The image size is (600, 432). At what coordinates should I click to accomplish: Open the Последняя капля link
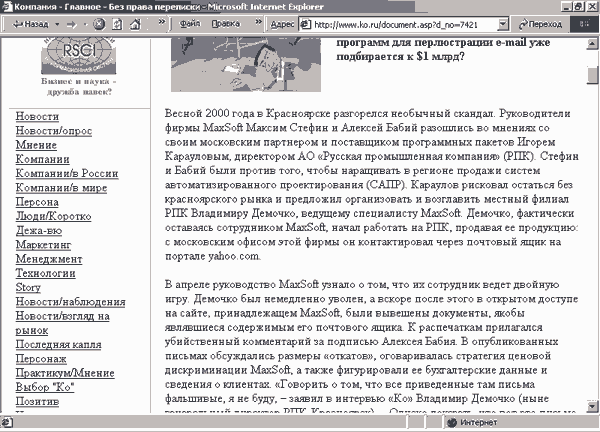click(x=58, y=344)
